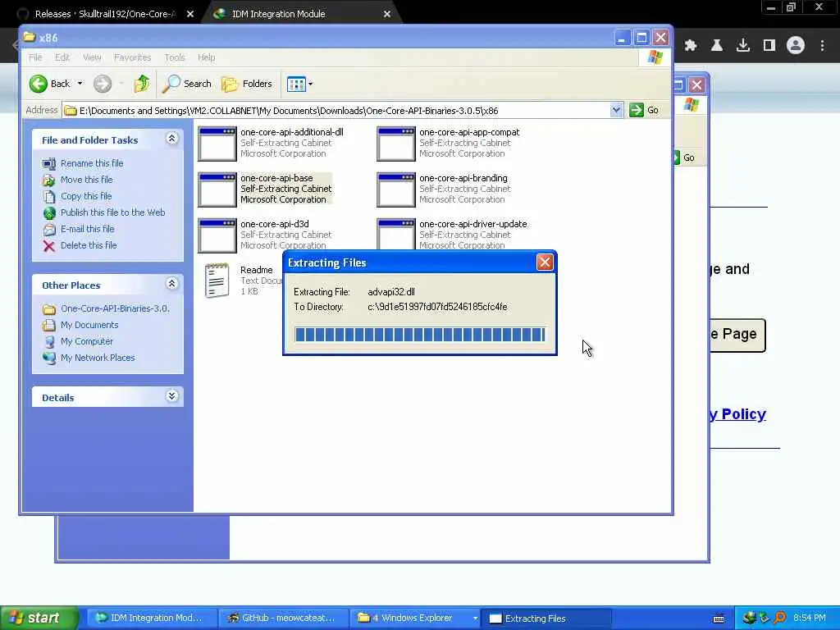The width and height of the screenshot is (840, 630).
Task: Click the browser flask labs icon
Action: [x=717, y=46]
